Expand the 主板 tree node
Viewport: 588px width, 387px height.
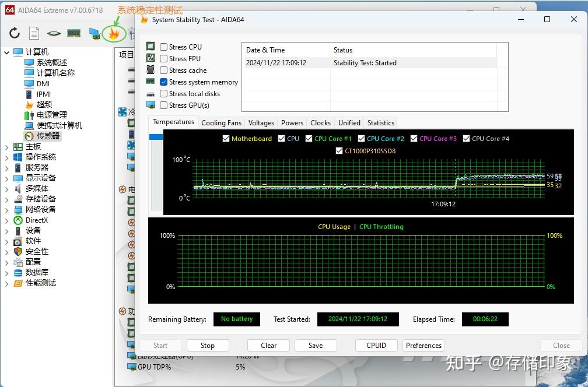pos(7,147)
